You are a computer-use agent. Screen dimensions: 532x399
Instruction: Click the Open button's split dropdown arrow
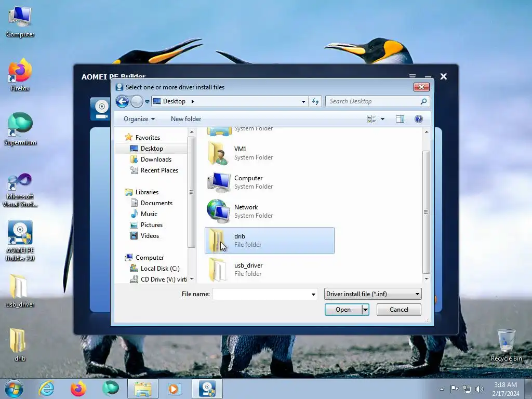pyautogui.click(x=365, y=310)
